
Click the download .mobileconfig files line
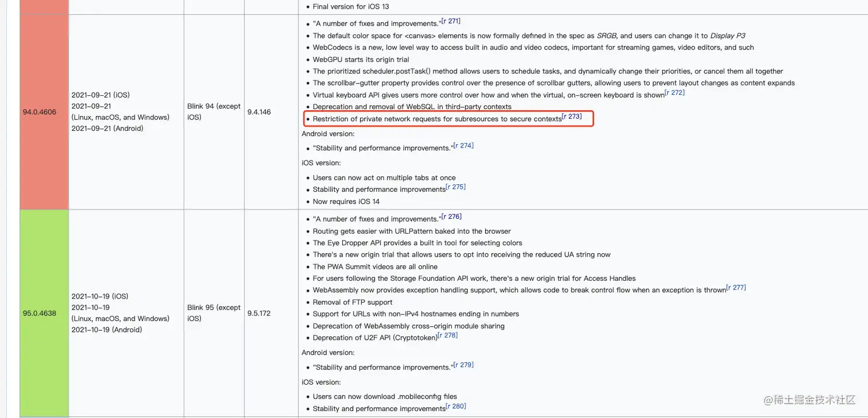click(385, 397)
